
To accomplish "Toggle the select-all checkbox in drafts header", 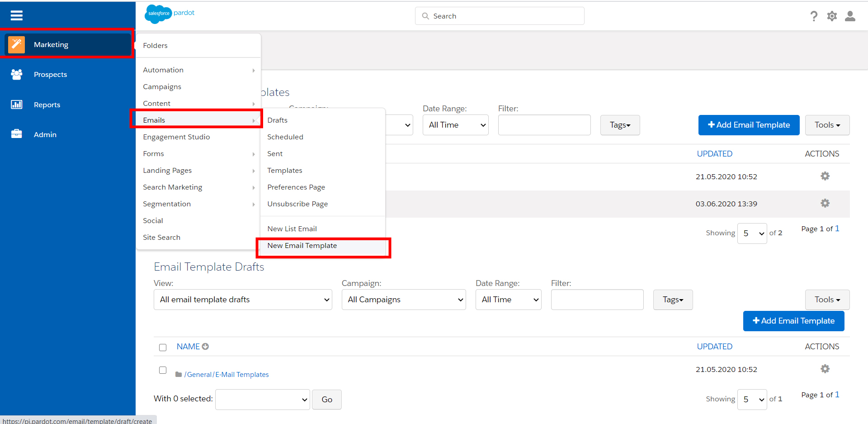I will click(x=163, y=348).
